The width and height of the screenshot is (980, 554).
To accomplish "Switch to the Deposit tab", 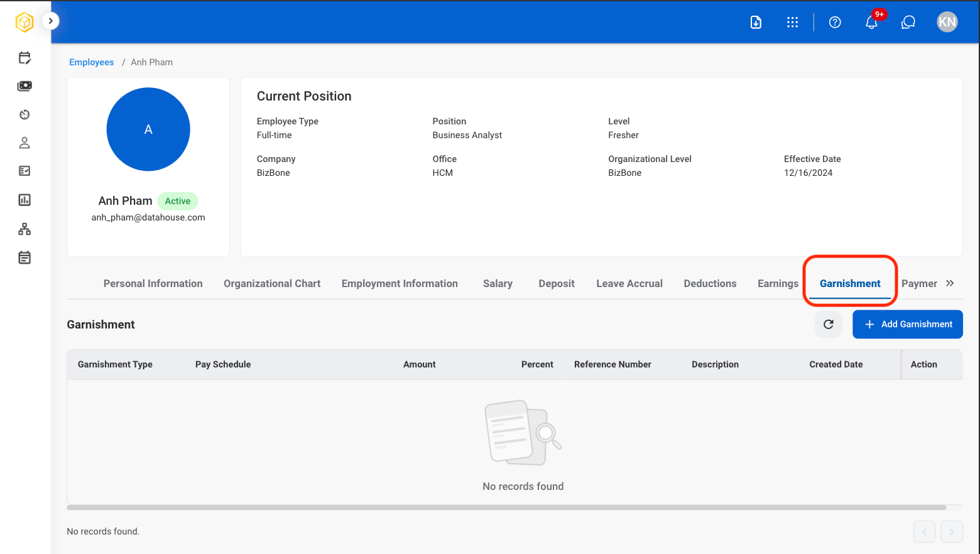I will [x=557, y=283].
